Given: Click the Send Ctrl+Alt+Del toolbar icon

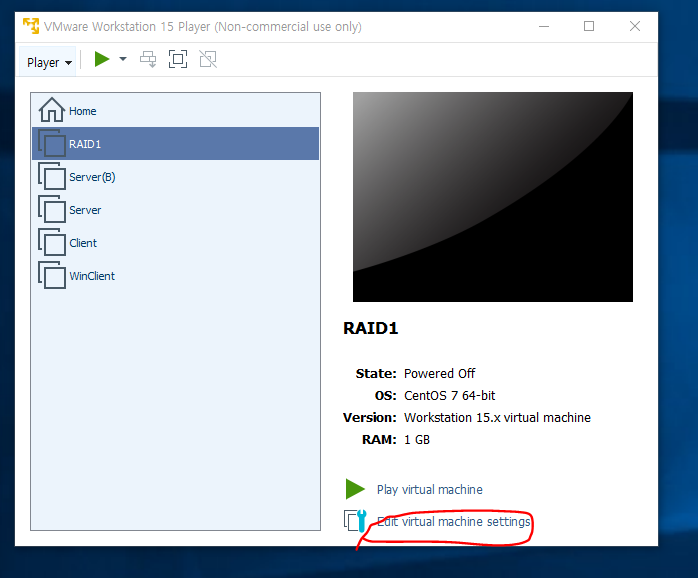Looking at the screenshot, I should coord(148,59).
